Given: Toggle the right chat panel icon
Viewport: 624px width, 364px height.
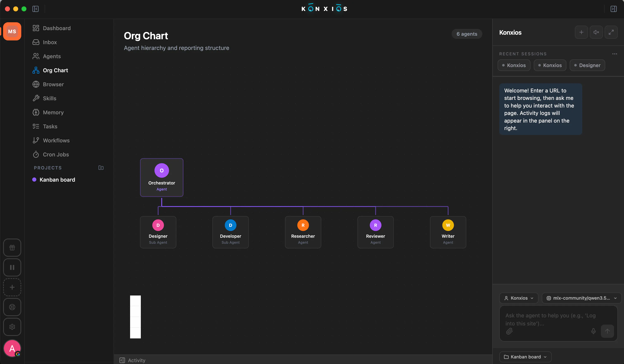Looking at the screenshot, I should [x=613, y=9].
